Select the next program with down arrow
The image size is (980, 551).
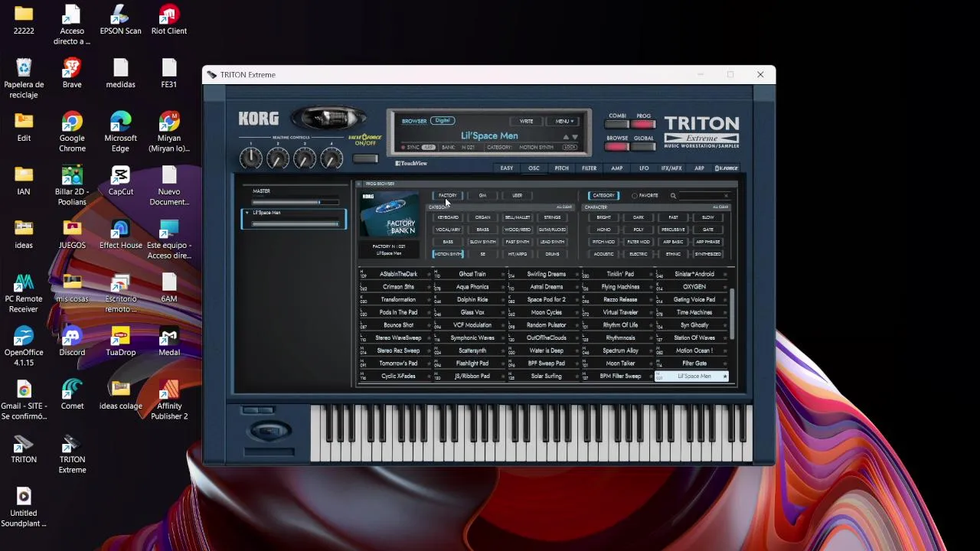[x=575, y=137]
